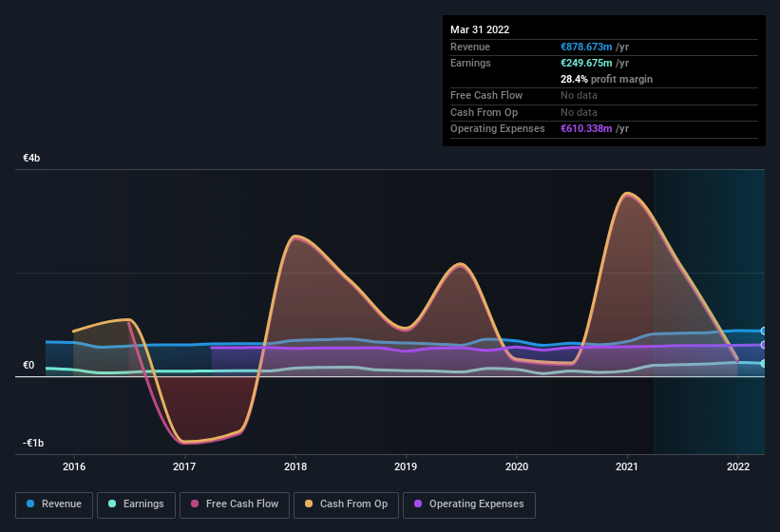780x532 pixels.
Task: Select the 2018 x-axis label
Action: [x=295, y=466]
